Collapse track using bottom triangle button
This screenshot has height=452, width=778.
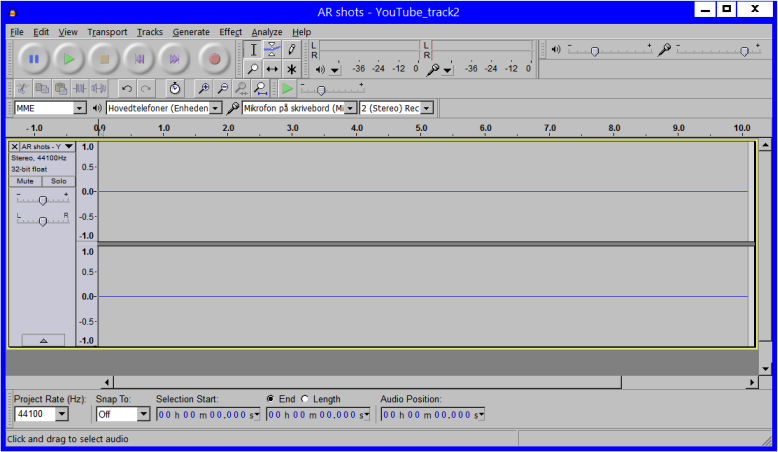pyautogui.click(x=43, y=340)
